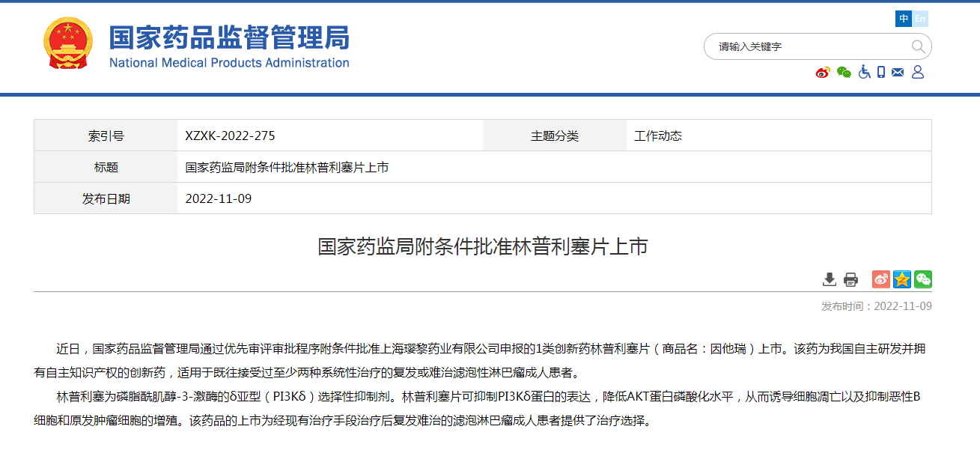Image resolution: width=980 pixels, height=474 pixels.
Task: Share article to Weibo via orange square icon
Action: tap(881, 279)
